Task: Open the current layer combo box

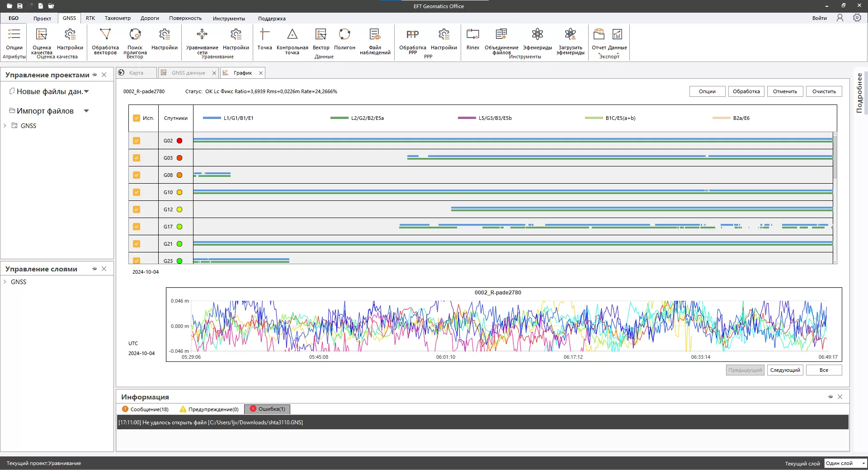Action: [x=845, y=463]
